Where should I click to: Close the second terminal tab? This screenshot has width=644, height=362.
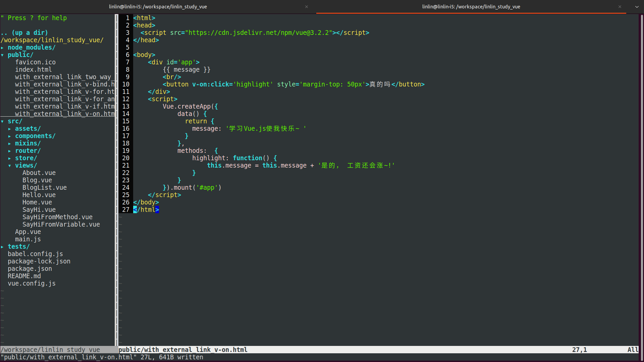(x=620, y=7)
